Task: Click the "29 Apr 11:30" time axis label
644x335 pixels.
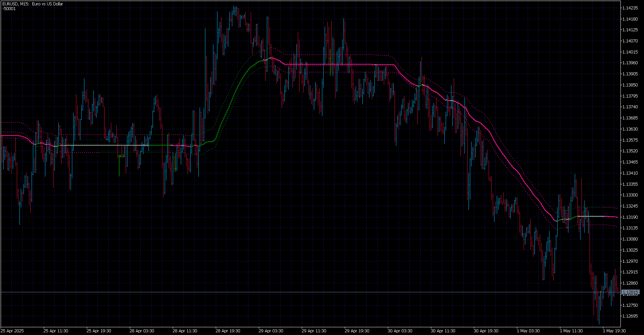Action: click(314, 331)
